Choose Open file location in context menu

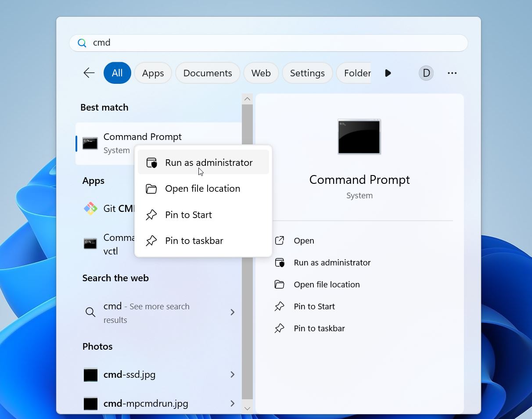[203, 189]
